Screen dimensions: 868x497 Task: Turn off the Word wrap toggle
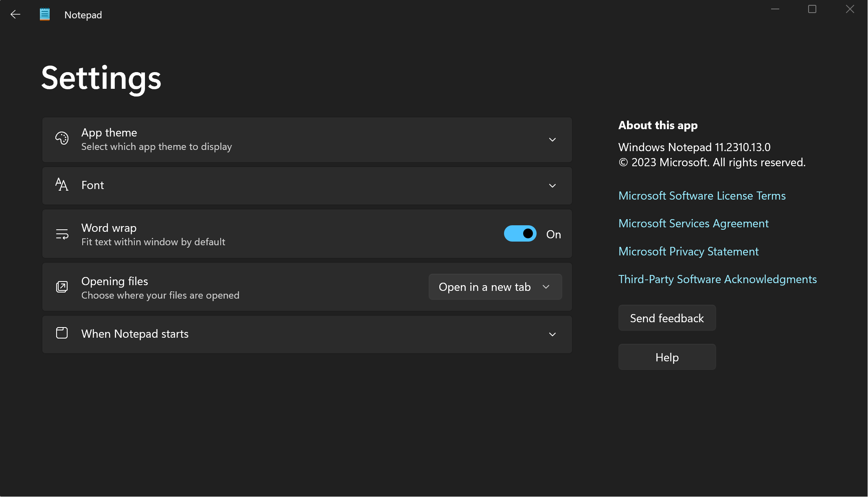coord(520,234)
